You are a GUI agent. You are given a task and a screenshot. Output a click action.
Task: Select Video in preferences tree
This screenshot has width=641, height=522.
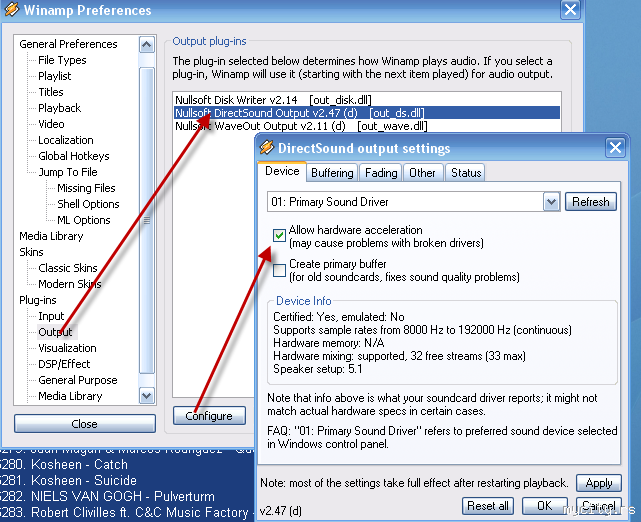pos(51,124)
